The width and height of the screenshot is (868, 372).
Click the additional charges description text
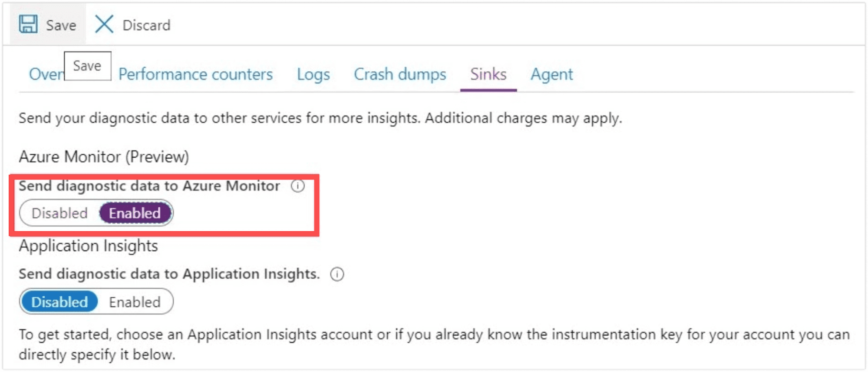click(320, 118)
